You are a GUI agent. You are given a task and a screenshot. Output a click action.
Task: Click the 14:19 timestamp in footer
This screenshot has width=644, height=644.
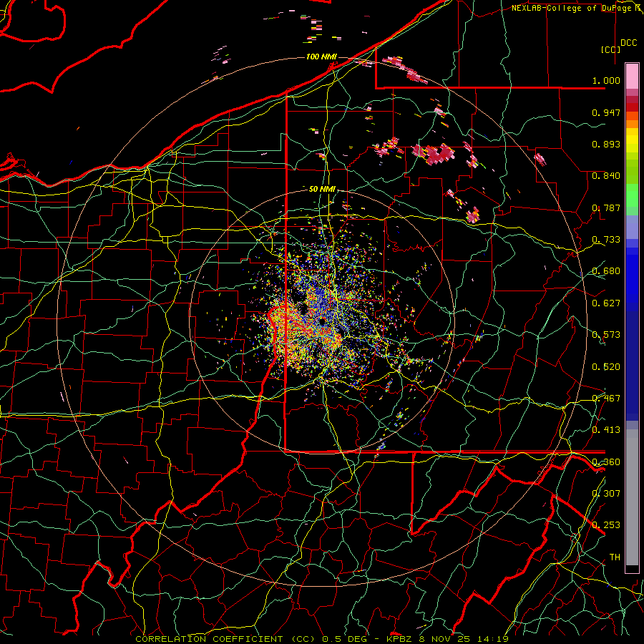click(493, 639)
